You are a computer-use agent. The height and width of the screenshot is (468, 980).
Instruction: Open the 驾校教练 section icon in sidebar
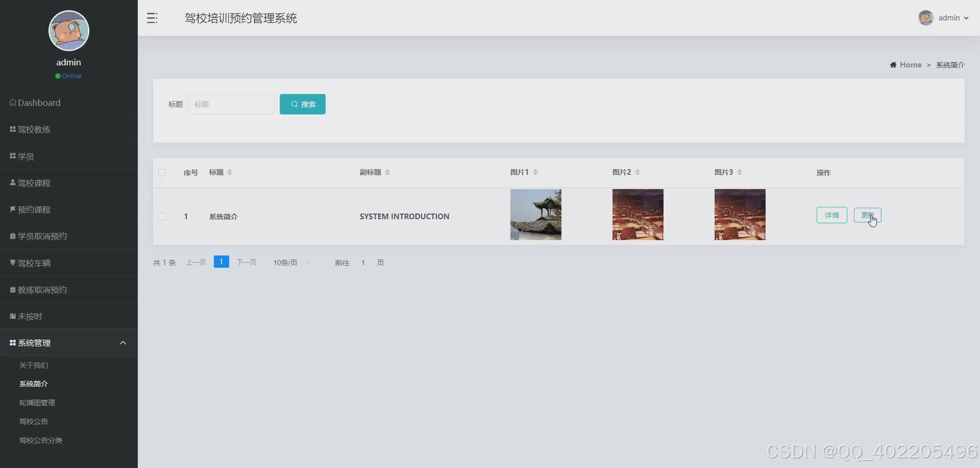12,129
